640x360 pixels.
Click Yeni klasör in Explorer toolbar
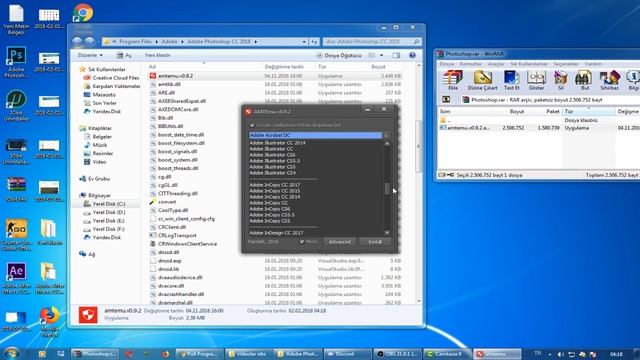[157, 55]
